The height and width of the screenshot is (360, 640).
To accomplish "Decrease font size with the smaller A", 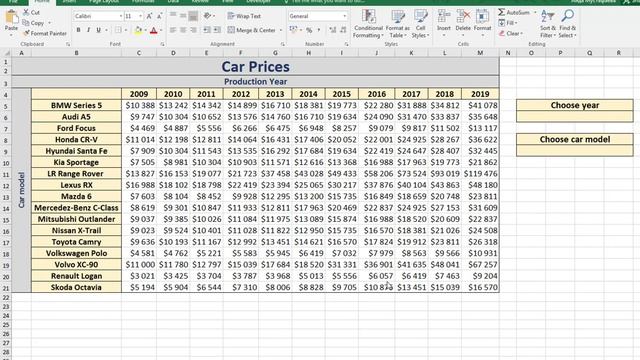I will point(159,16).
